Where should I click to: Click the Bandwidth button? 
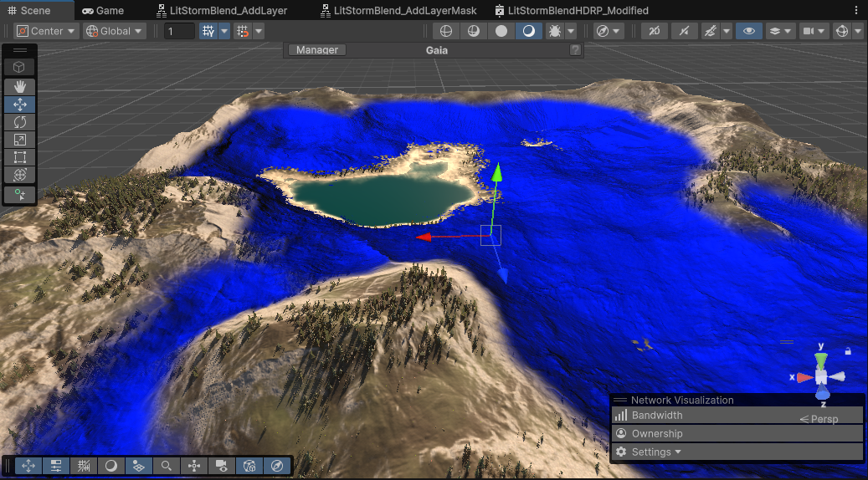pos(656,416)
